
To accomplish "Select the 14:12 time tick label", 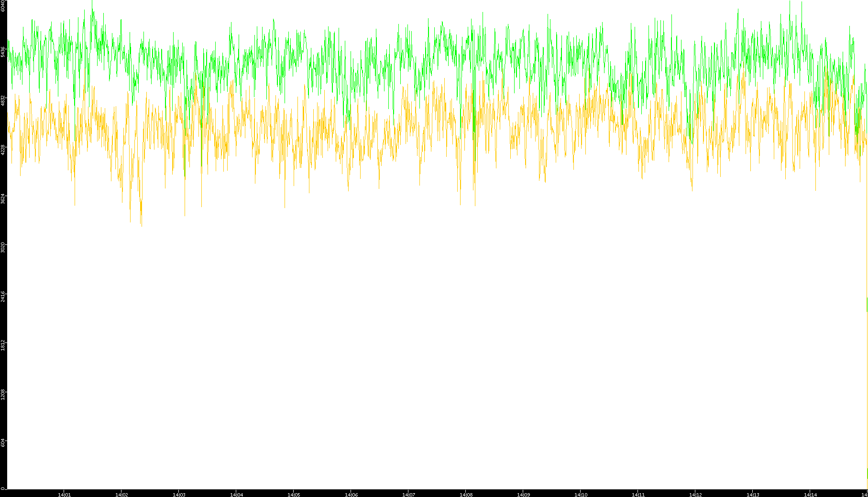I will pos(695,495).
